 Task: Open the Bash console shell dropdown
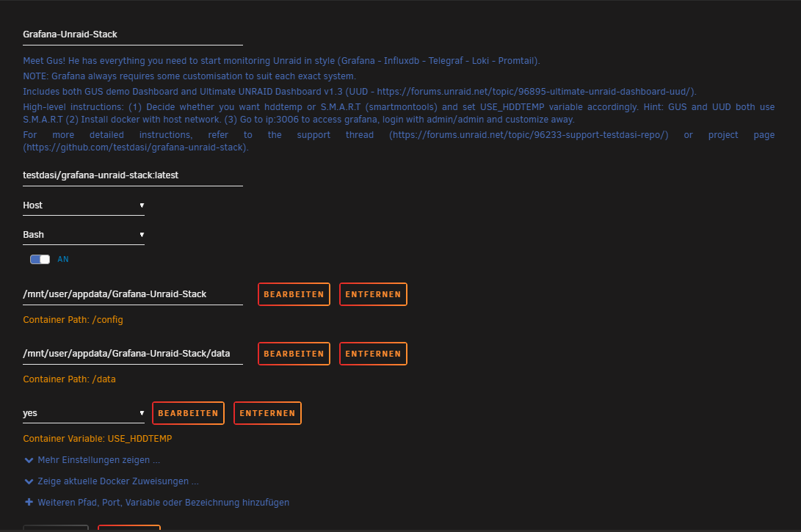(x=84, y=235)
